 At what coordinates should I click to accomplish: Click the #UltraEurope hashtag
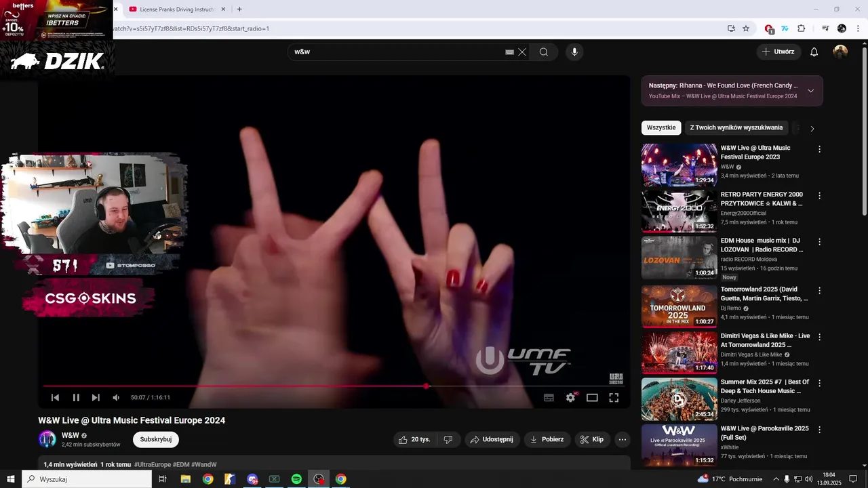153,464
